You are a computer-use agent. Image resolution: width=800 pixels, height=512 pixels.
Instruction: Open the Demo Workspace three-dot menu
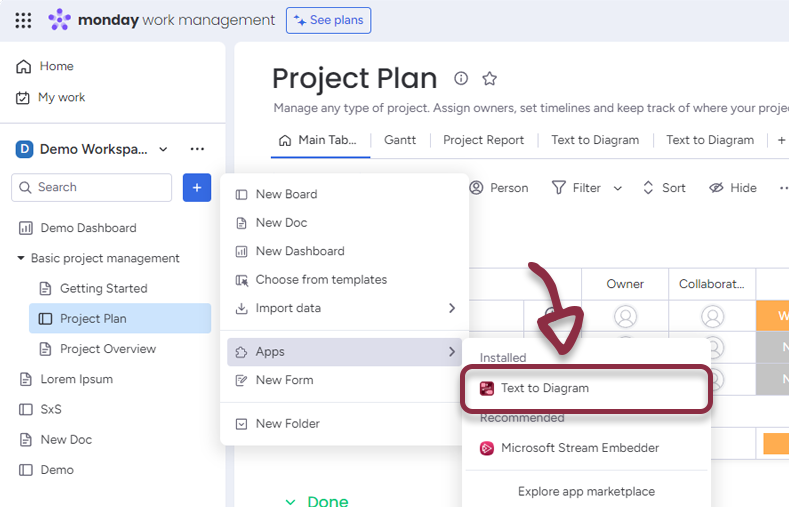[x=197, y=149]
